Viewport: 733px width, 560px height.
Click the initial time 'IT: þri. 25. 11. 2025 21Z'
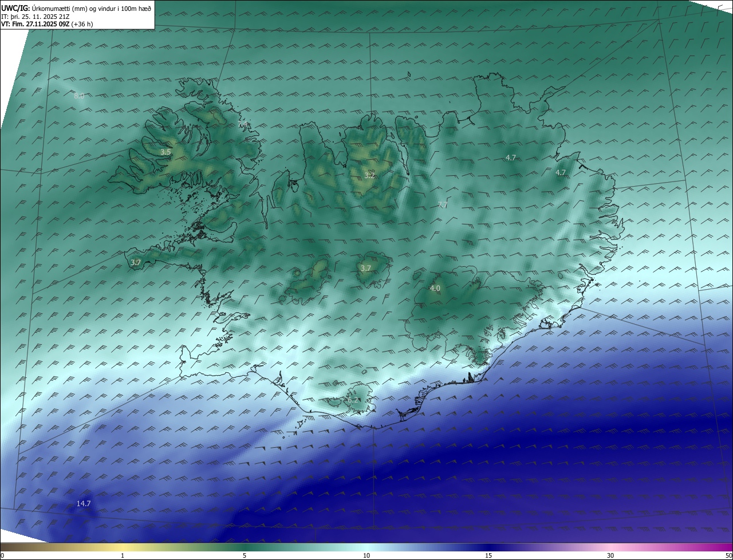36,17
